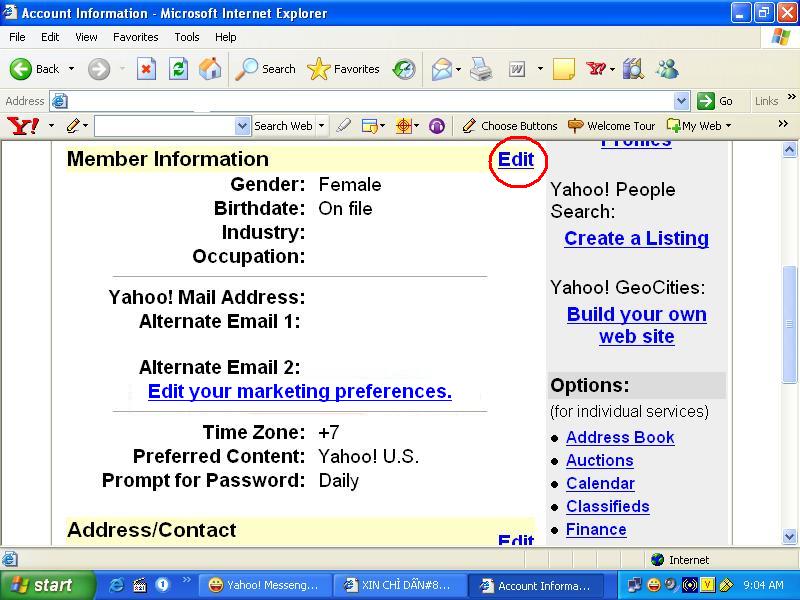Open the Help menu
Viewport: 800px width, 600px height.
point(226,37)
